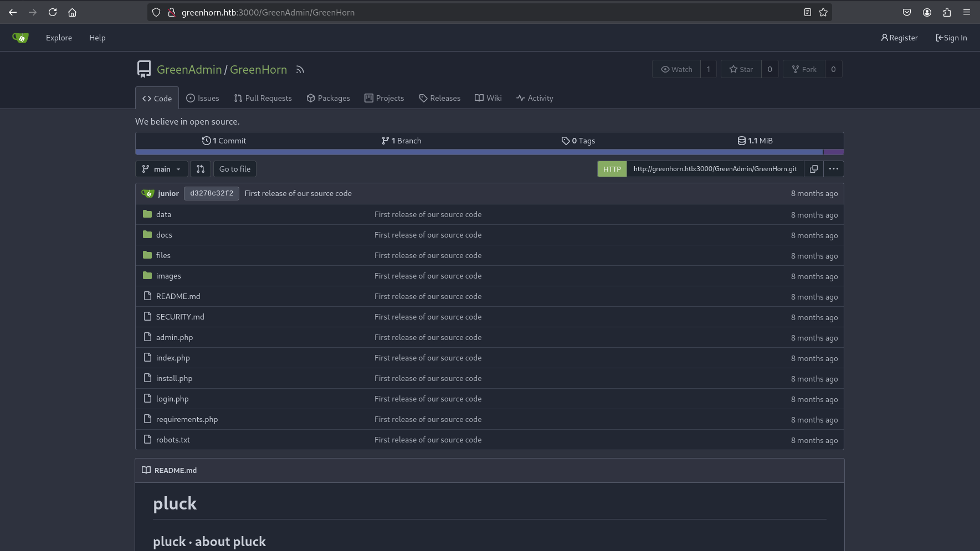The image size is (980, 551).
Task: Open Firefox application menu hamburger
Action: pyautogui.click(x=967, y=12)
